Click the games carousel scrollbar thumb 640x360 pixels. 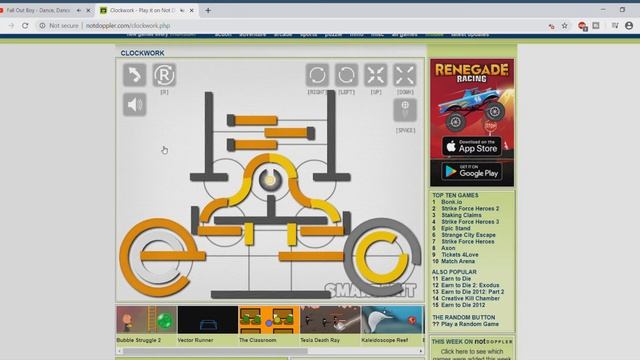pyautogui.click(x=215, y=351)
